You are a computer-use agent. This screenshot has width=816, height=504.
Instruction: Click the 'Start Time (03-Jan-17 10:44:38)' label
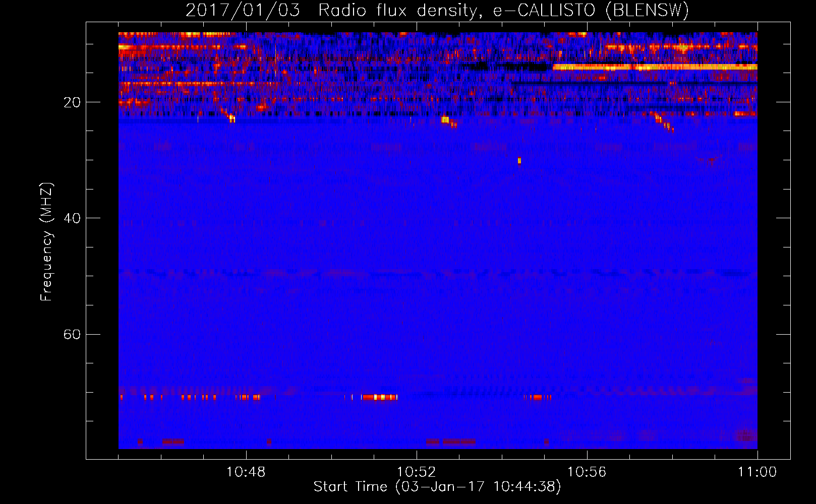point(437,487)
